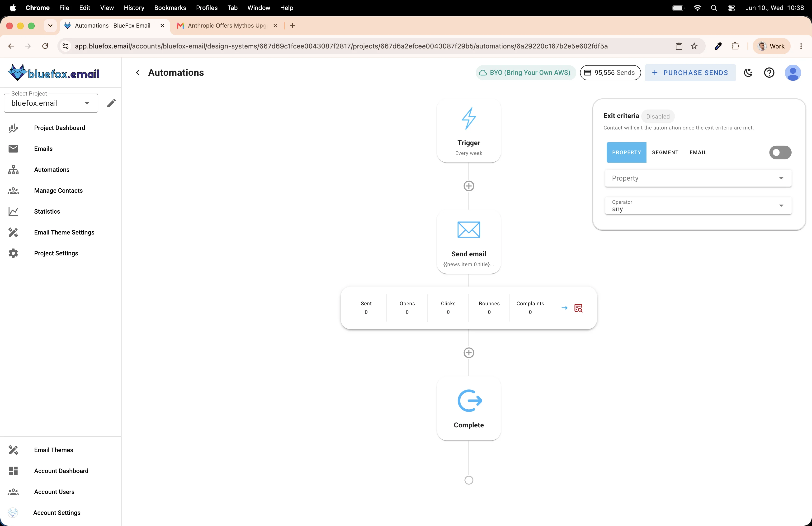Click the end circle below Complete node
The image size is (812, 526).
click(469, 480)
